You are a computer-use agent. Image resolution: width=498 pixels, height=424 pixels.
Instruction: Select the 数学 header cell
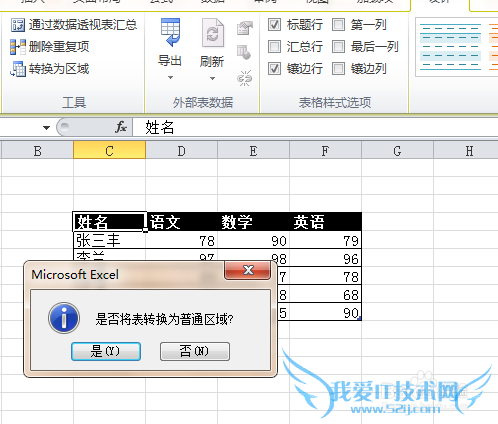[254, 222]
